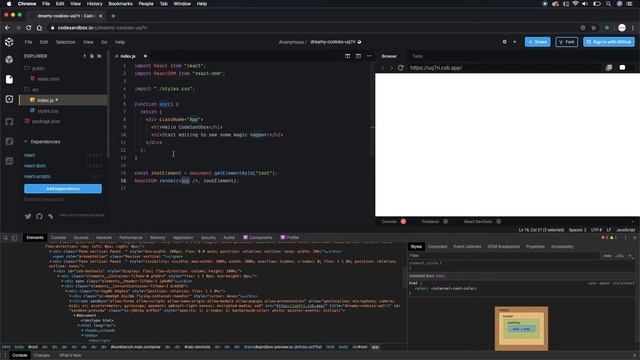Open the macOS Bookmarks menu

pos(120,4)
